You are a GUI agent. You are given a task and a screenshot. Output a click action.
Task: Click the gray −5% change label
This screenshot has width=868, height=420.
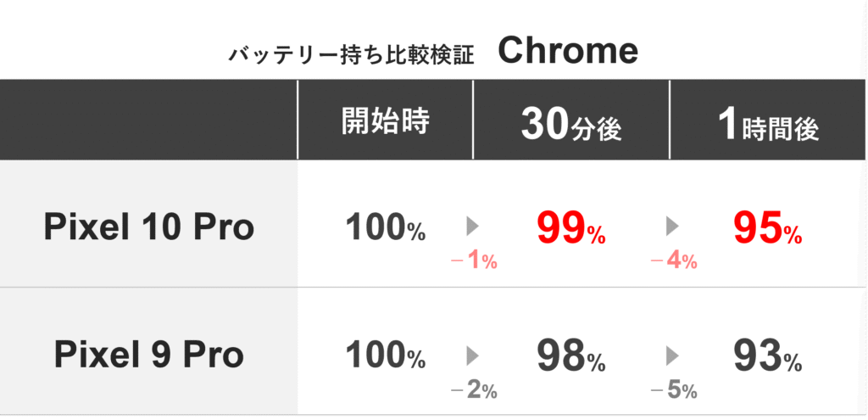[673, 390]
